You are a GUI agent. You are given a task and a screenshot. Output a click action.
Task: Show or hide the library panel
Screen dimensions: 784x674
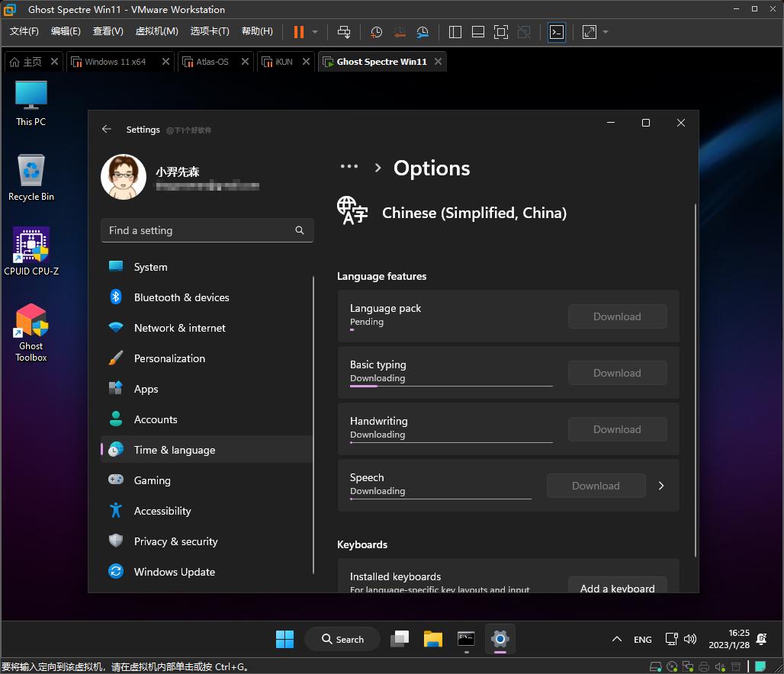[455, 32]
